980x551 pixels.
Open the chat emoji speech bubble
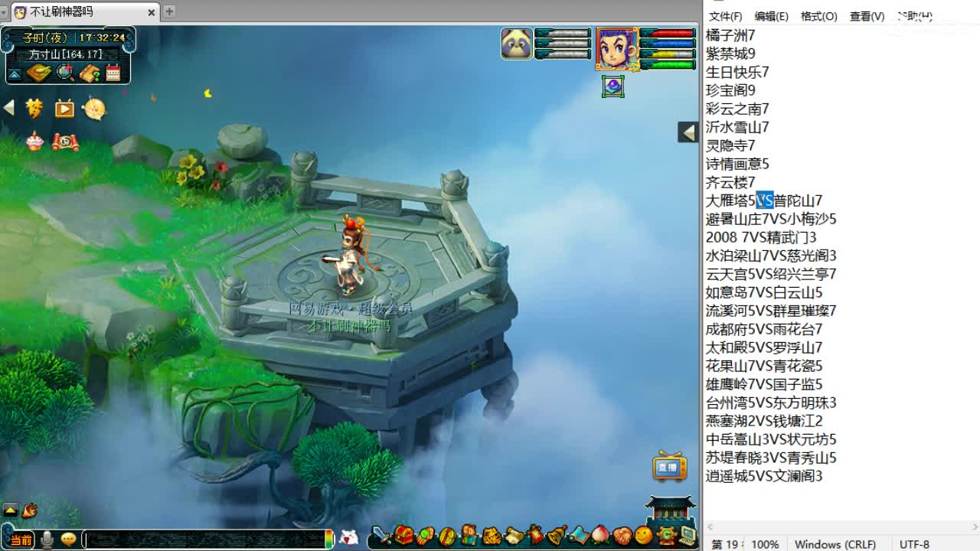[69, 539]
